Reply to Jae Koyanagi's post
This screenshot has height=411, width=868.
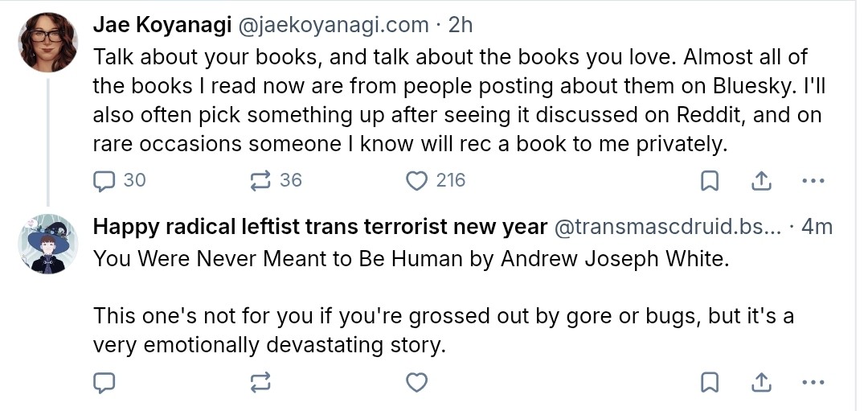coord(119,181)
